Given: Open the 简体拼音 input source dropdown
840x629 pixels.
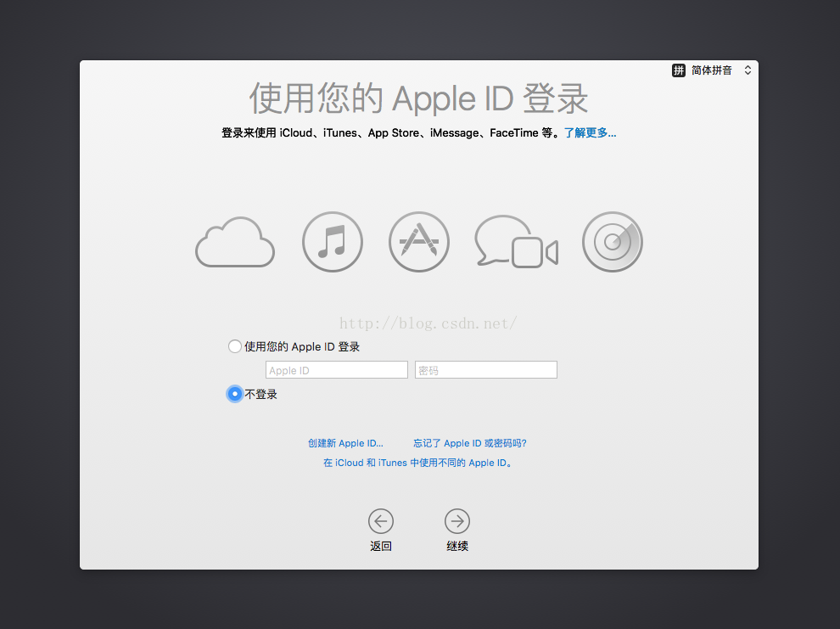Looking at the screenshot, I should (713, 70).
